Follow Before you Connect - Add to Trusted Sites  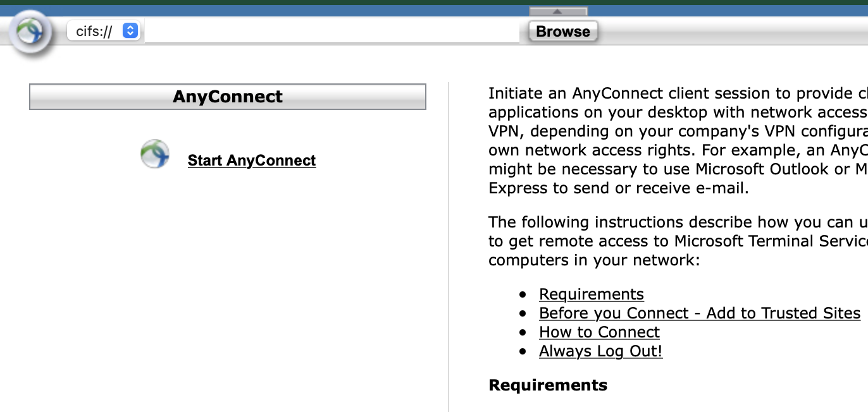tap(699, 313)
